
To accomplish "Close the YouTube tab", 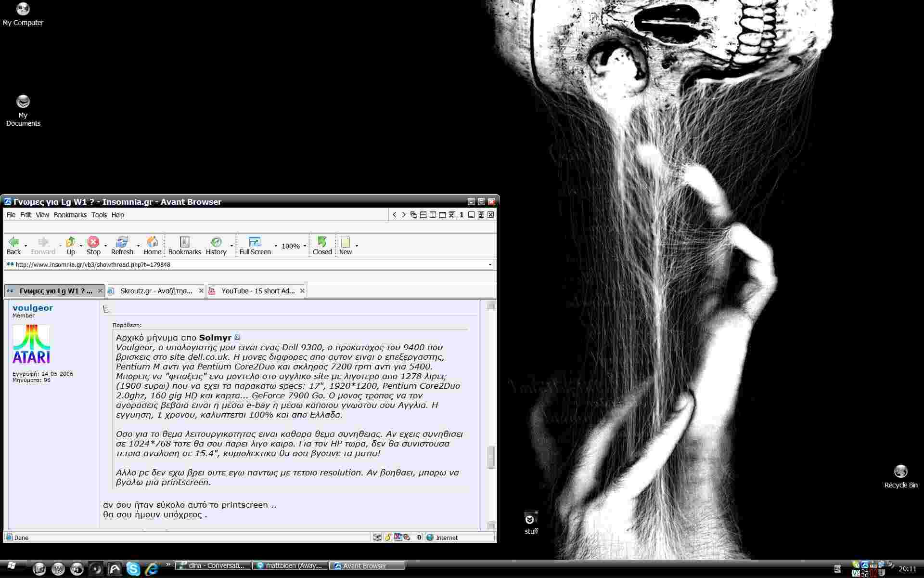I will [302, 291].
